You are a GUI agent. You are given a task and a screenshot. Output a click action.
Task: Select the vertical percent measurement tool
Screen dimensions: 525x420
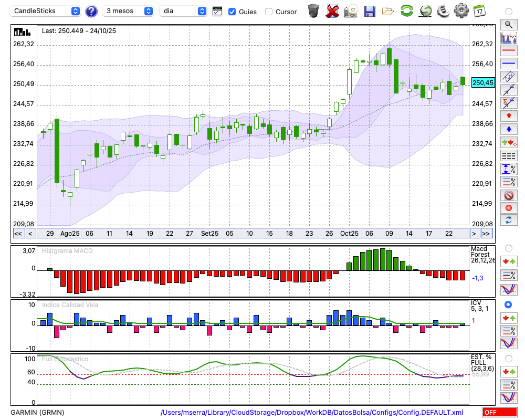pyautogui.click(x=509, y=169)
